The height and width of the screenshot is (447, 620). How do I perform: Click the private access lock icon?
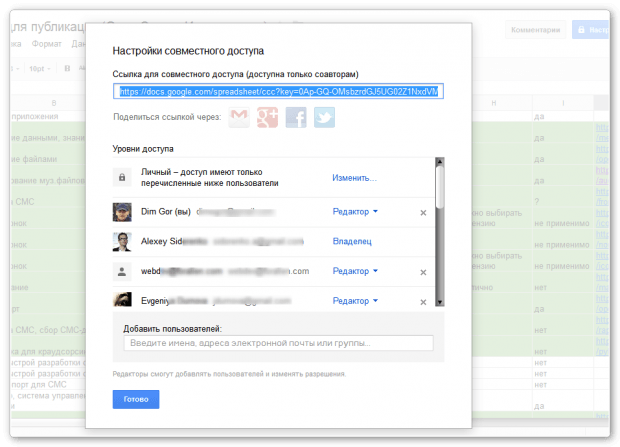click(x=122, y=178)
